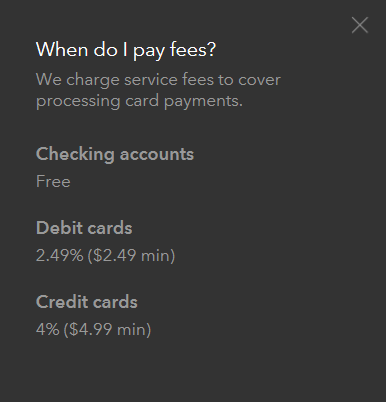This screenshot has width=386, height=402.
Task: Click the word "service" in the description
Action: [x=151, y=80]
